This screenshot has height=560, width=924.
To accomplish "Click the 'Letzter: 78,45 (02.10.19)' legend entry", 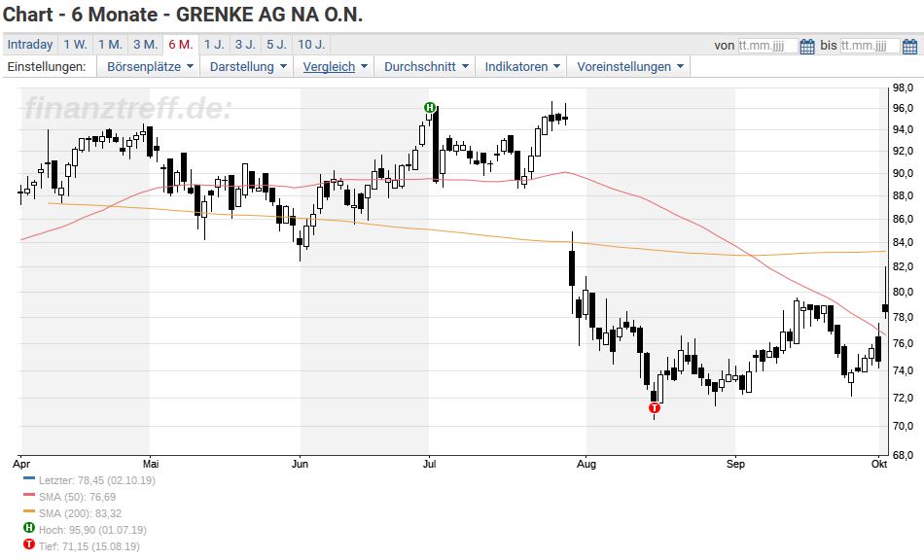I will pos(97,480).
